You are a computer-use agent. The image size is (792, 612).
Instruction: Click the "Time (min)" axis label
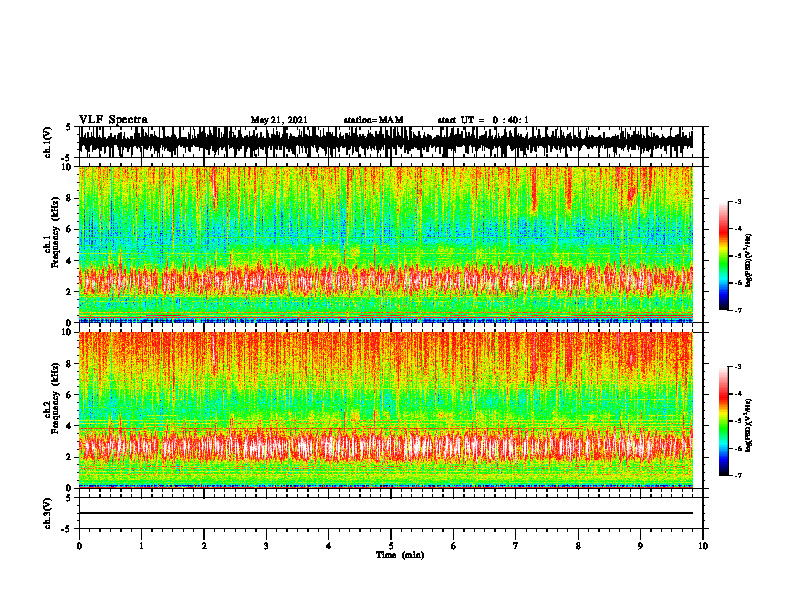pos(400,555)
